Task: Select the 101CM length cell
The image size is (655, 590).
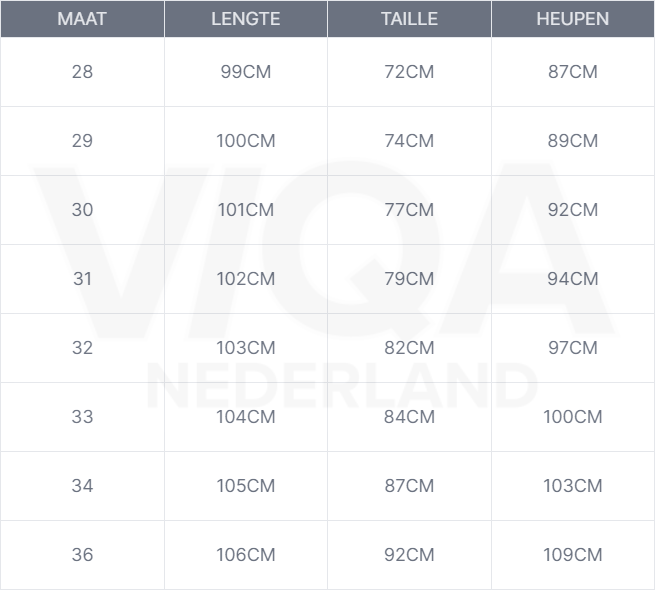Action: (x=245, y=210)
